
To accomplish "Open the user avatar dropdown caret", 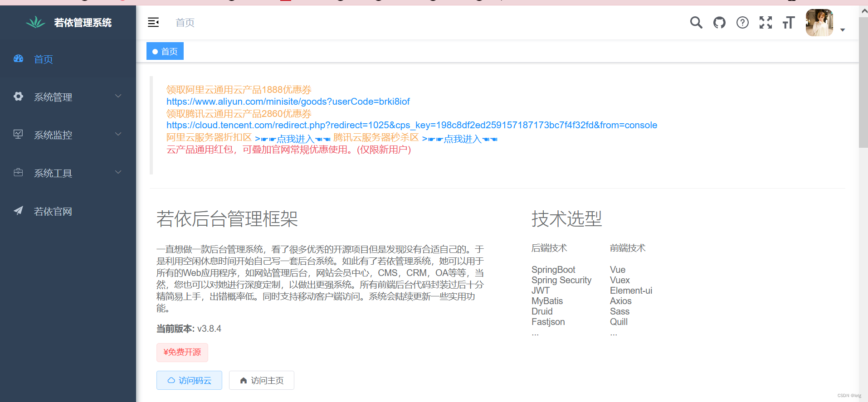I will click(843, 30).
